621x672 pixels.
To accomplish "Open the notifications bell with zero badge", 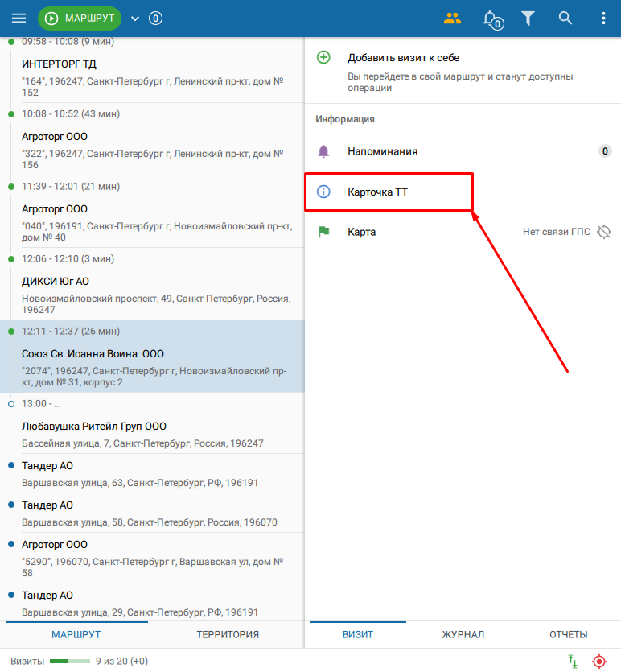I will [x=493, y=19].
